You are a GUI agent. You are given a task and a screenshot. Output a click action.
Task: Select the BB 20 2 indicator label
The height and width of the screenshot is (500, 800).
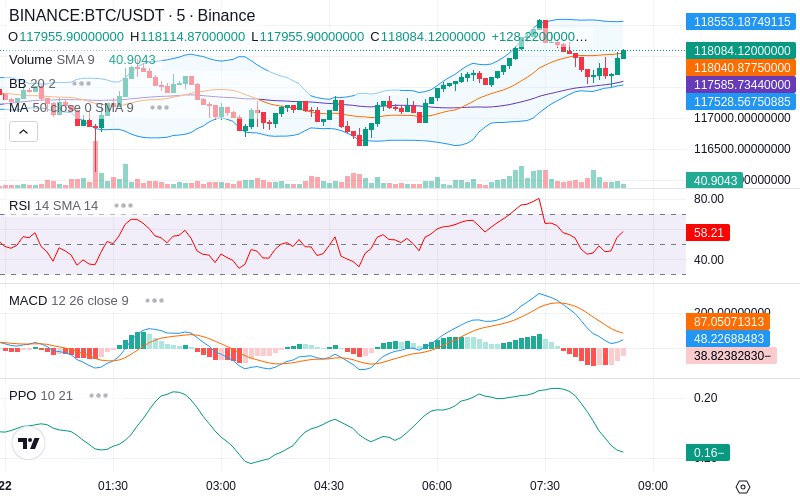point(32,83)
